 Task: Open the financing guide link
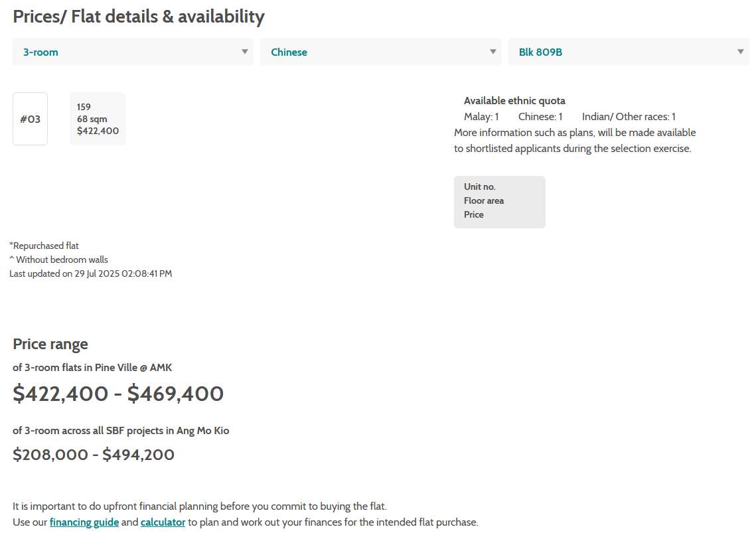point(84,522)
